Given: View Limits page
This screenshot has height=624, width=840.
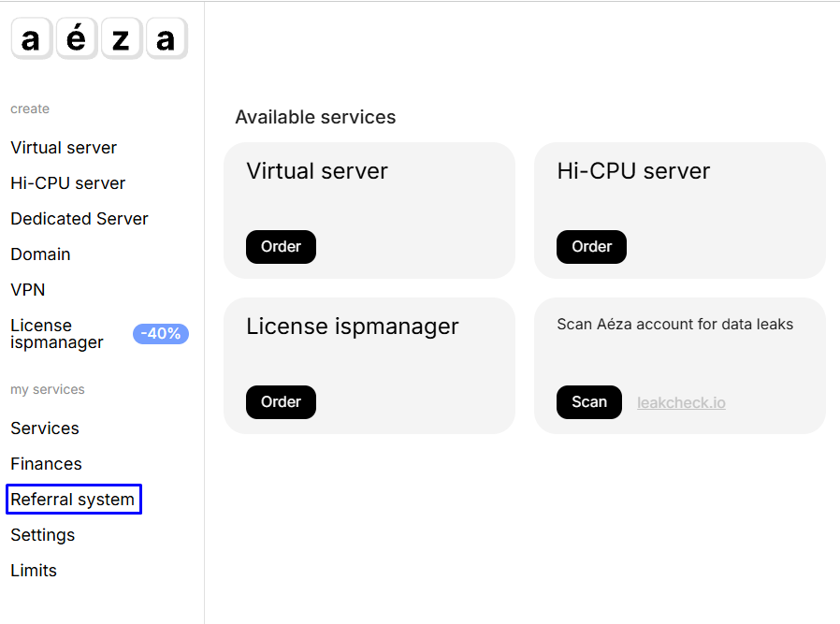Looking at the screenshot, I should [x=34, y=571].
